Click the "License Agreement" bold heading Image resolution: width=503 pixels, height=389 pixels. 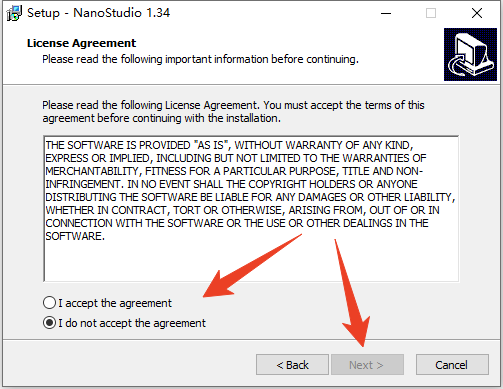(x=81, y=43)
